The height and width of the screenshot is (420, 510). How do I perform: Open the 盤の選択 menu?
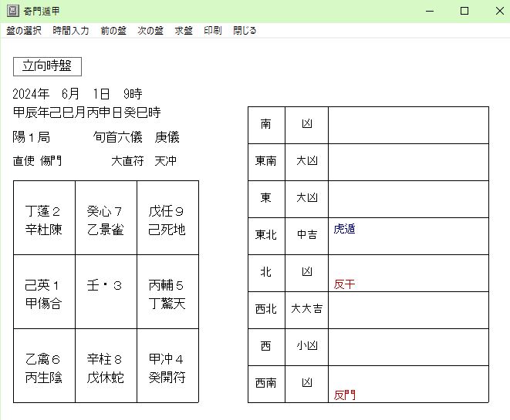(x=24, y=31)
